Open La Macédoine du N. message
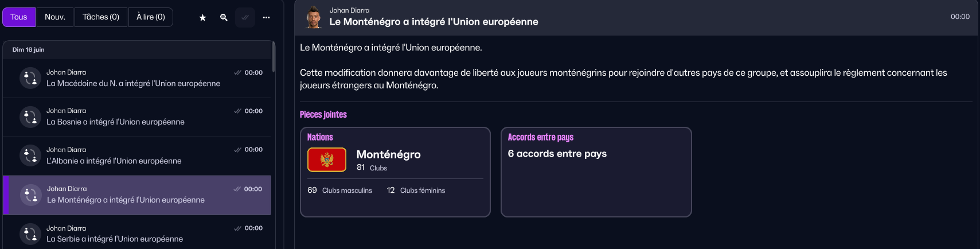980x249 pixels. pyautogui.click(x=133, y=84)
